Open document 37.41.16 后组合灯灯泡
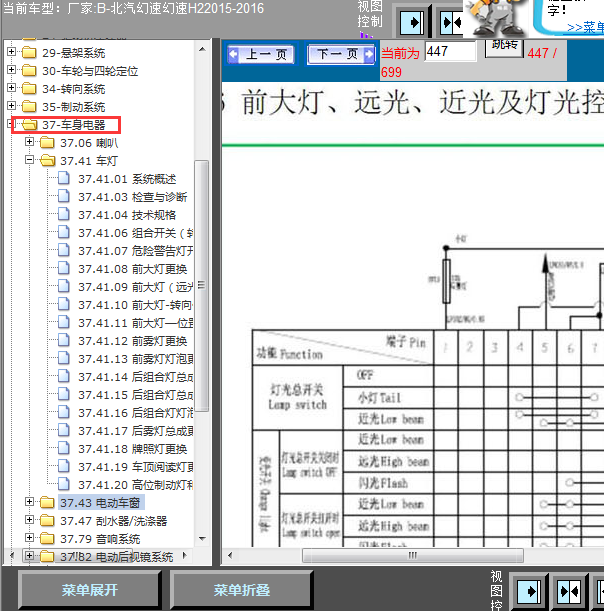 (135, 413)
